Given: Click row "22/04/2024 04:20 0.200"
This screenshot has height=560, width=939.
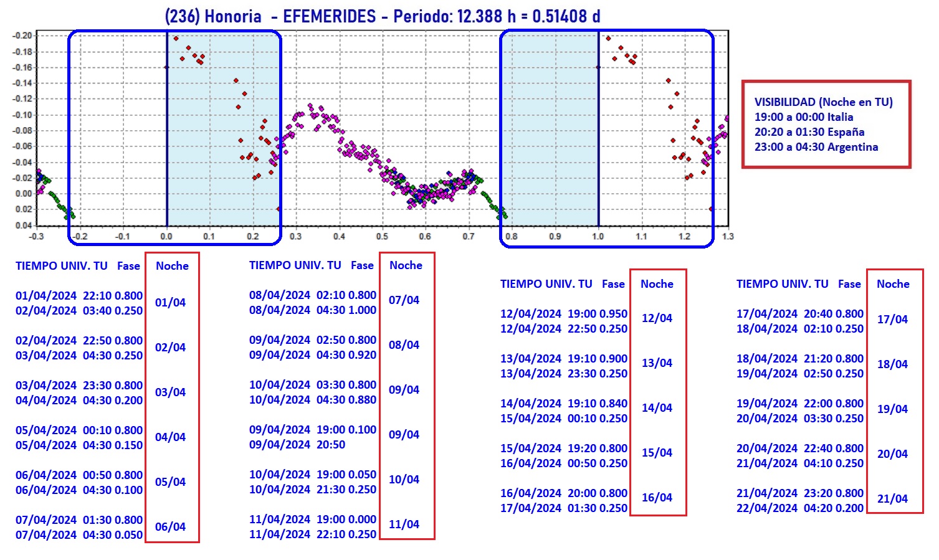Looking at the screenshot, I should 800,508.
